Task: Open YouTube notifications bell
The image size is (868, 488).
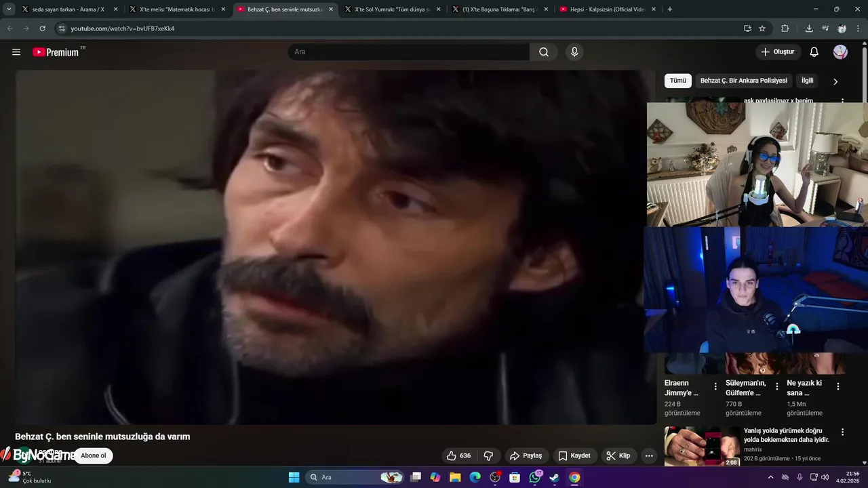Action: (x=814, y=52)
